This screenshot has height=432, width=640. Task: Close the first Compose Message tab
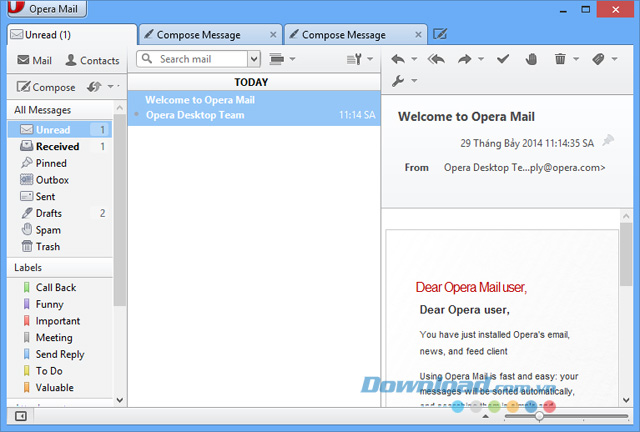(x=273, y=35)
